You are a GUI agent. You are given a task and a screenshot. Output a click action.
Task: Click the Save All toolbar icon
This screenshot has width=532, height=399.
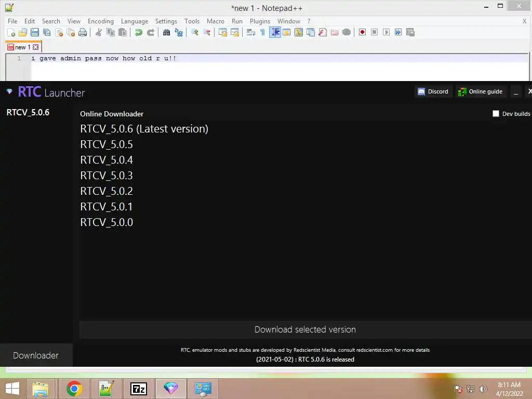point(46,32)
